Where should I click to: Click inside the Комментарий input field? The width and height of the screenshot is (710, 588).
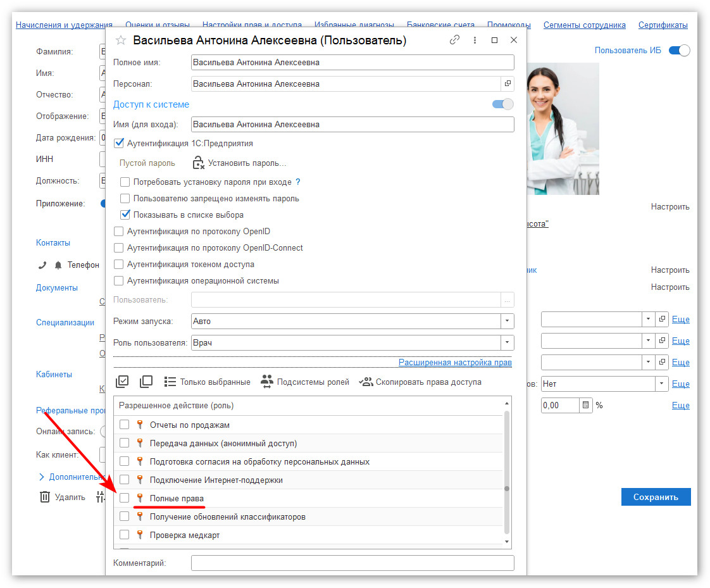click(352, 563)
